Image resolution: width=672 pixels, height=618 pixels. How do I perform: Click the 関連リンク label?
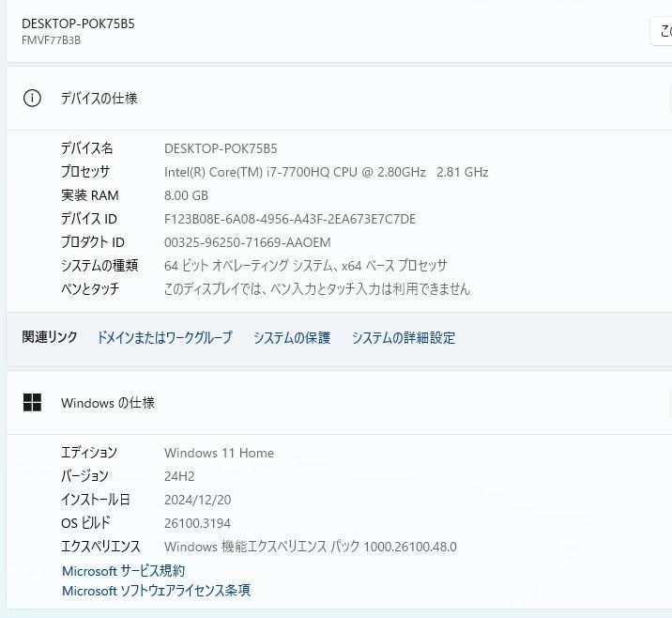[50, 337]
